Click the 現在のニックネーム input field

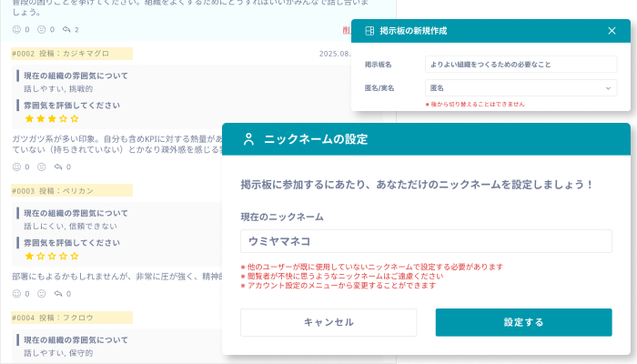pos(426,241)
